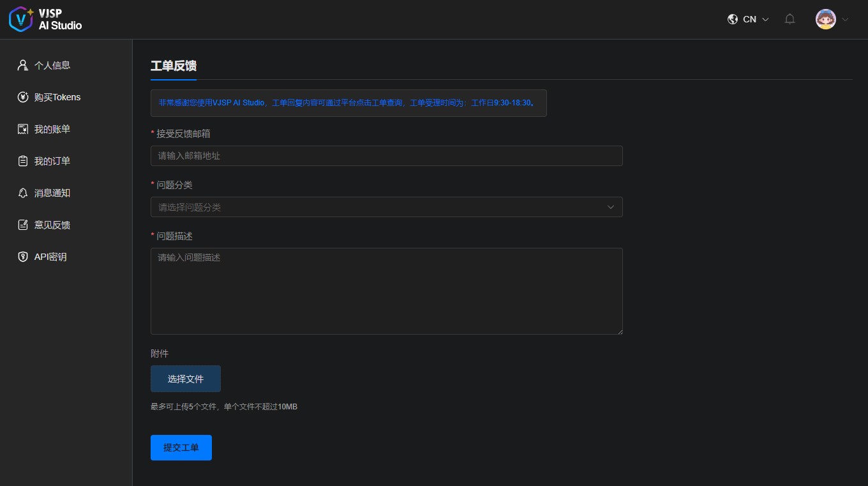This screenshot has width=868, height=486.
Task: Click the 意见反馈 edit icon
Action: tap(23, 225)
